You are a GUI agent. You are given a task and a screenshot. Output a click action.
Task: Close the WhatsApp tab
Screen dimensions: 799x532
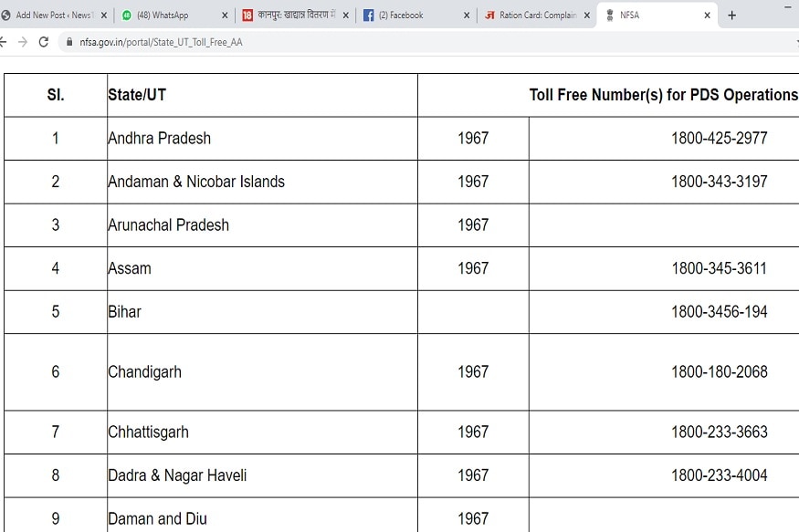(x=225, y=16)
